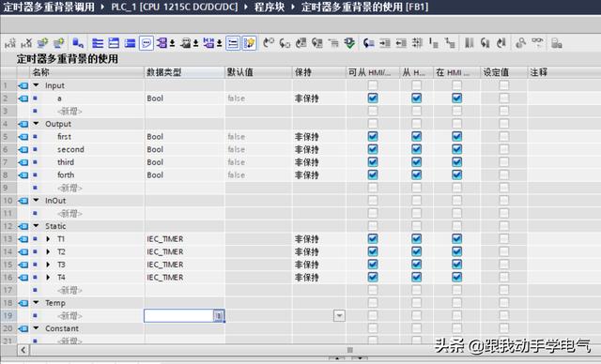Open dropdown arrow beside favorites icon
Image resolution: width=601 pixels, height=364 pixels.
(219, 43)
